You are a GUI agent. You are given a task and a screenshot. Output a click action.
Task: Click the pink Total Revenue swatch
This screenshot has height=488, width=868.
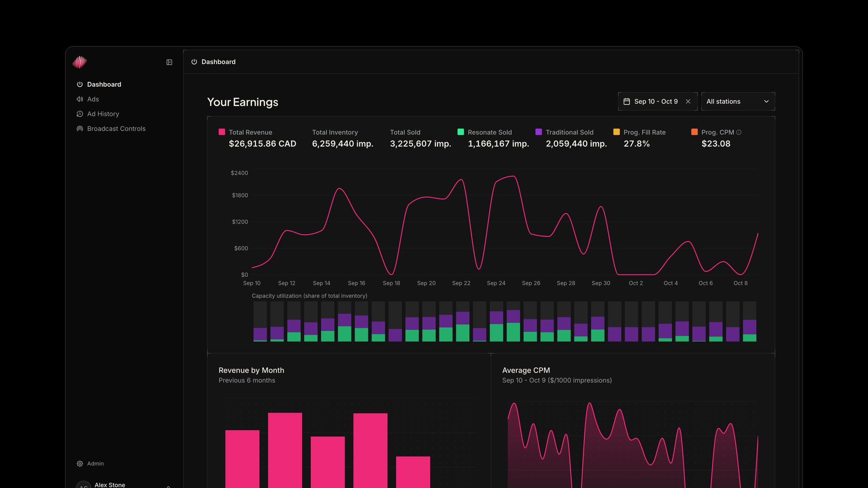point(222,132)
